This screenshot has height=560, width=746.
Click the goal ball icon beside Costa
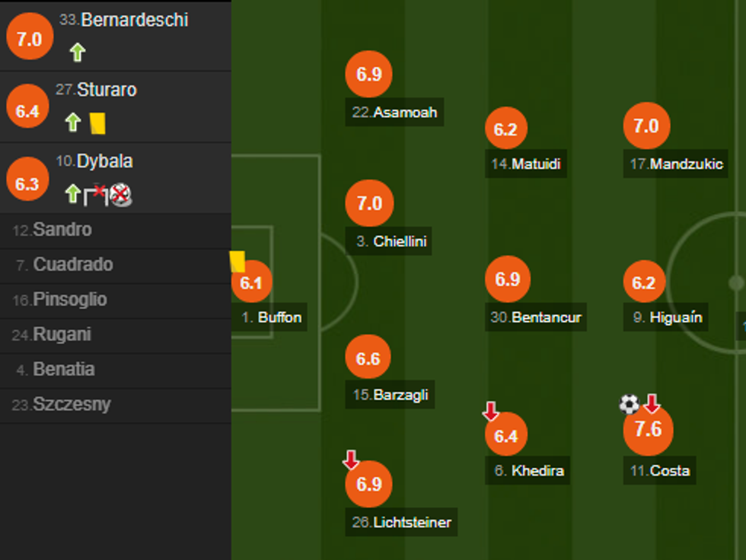tap(629, 404)
